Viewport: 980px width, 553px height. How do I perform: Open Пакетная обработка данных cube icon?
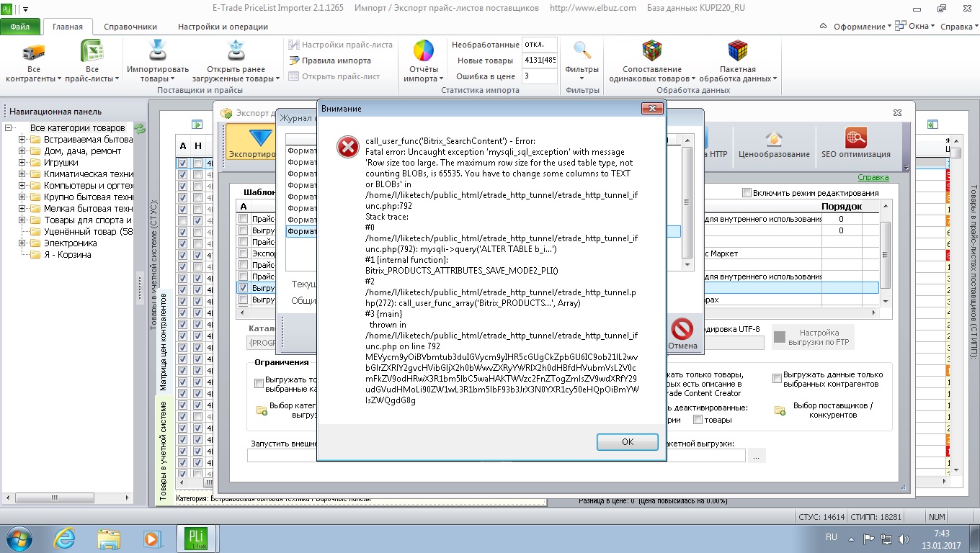(737, 50)
